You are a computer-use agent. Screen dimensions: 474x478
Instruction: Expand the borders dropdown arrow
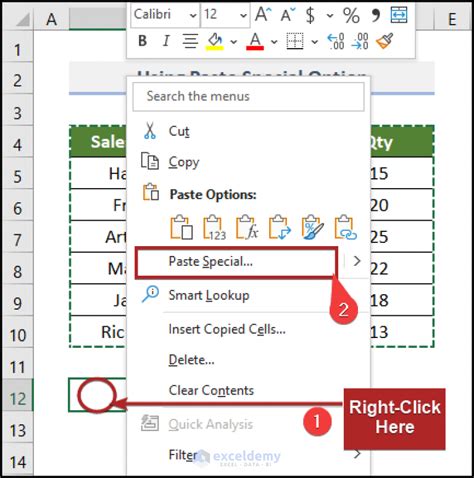click(x=314, y=42)
